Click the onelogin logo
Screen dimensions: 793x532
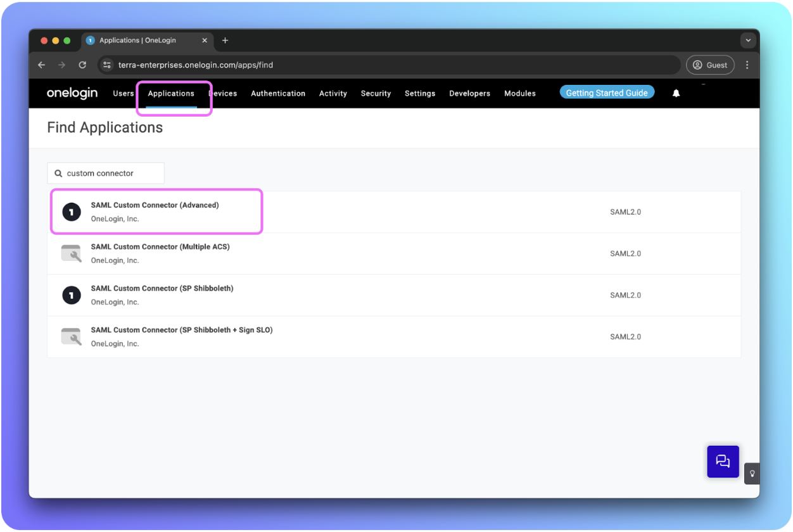72,93
